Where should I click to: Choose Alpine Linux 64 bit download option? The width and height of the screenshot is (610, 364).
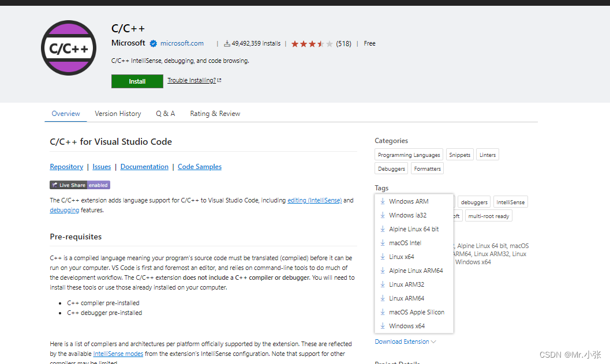(414, 229)
